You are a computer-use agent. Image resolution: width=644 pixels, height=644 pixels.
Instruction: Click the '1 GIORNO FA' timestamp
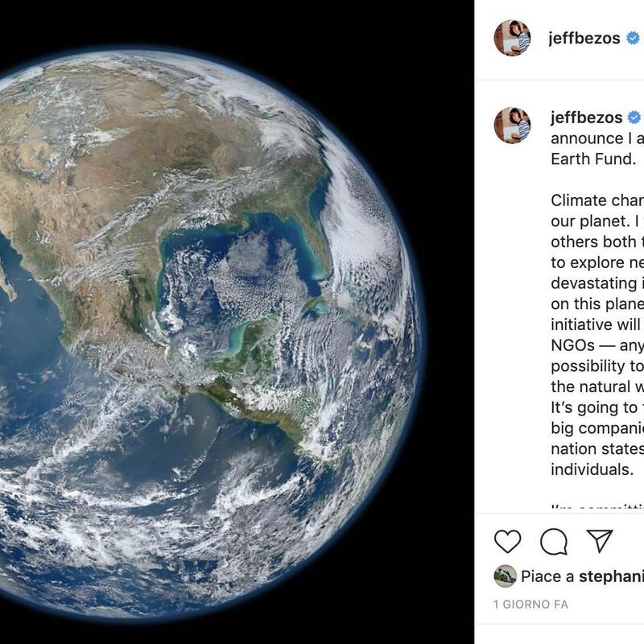tap(530, 604)
